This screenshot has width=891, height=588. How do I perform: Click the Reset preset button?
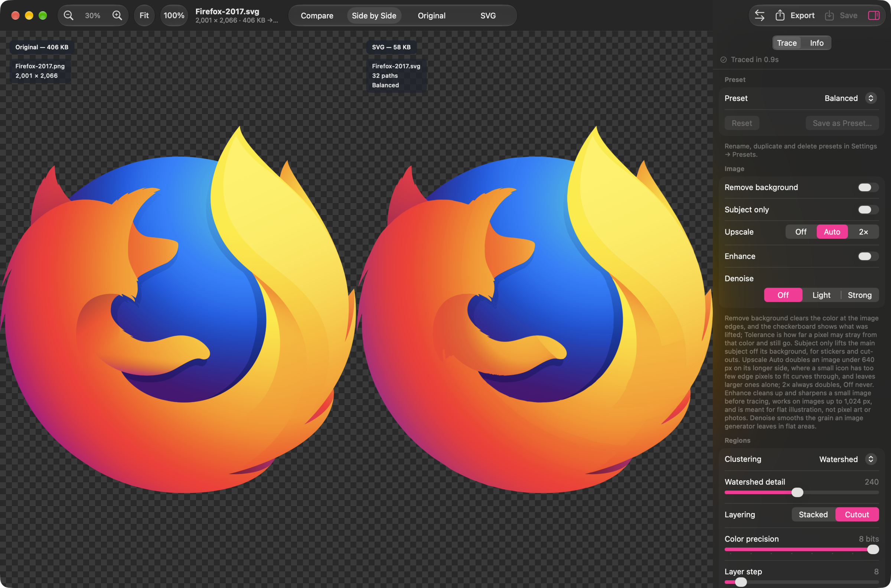(742, 123)
